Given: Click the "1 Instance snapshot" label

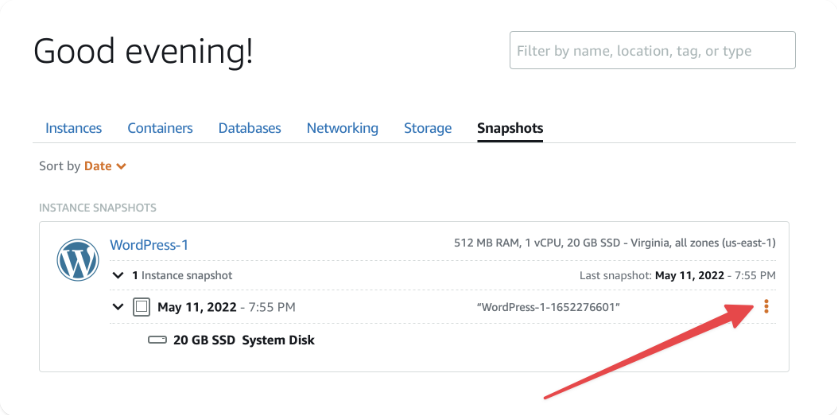Looking at the screenshot, I should (182, 276).
